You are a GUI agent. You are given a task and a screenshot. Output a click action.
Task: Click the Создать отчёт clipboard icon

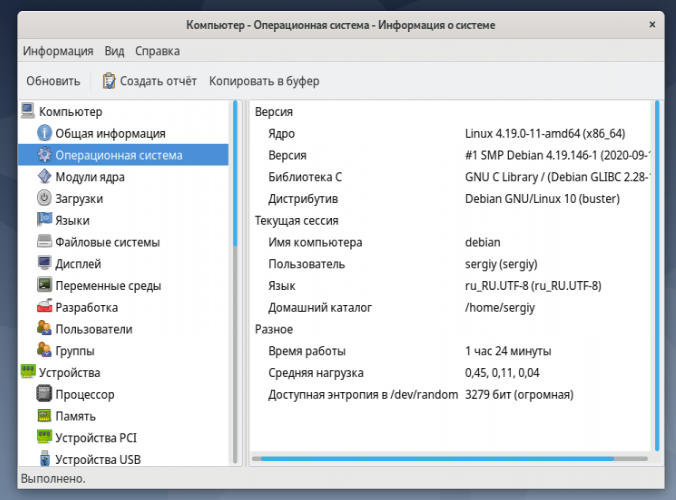coord(110,81)
